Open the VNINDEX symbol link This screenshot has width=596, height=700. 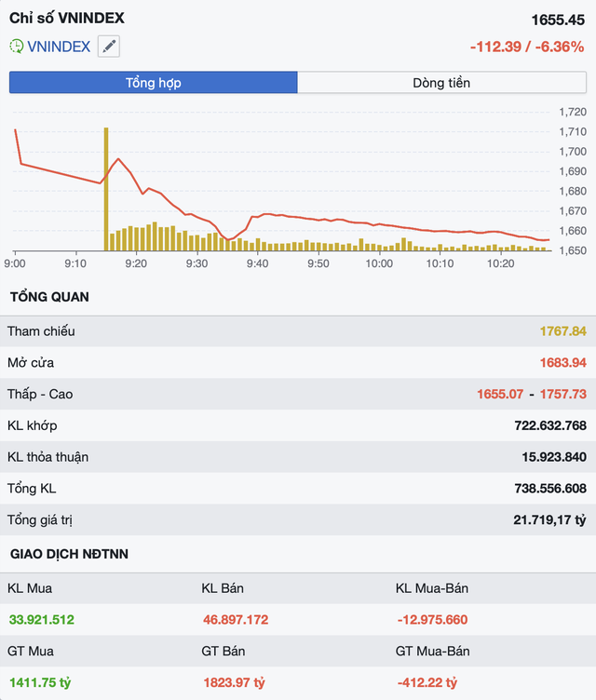[59, 46]
